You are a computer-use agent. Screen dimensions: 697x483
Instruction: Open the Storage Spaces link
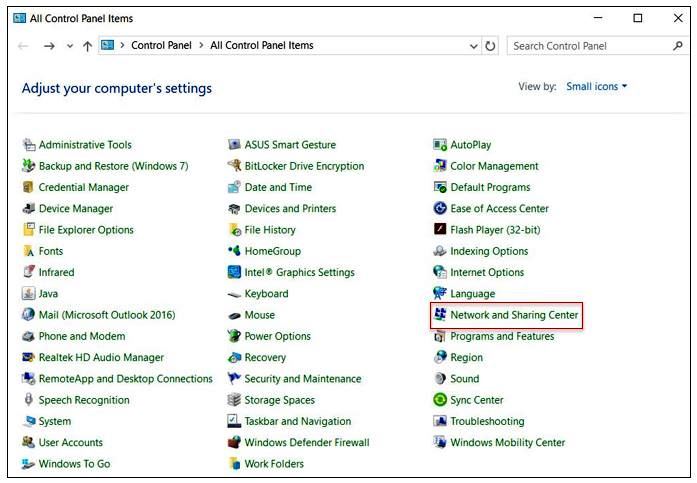tap(280, 400)
